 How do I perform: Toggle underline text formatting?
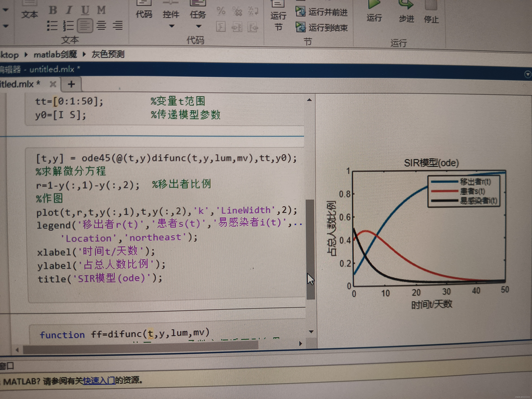(x=85, y=10)
